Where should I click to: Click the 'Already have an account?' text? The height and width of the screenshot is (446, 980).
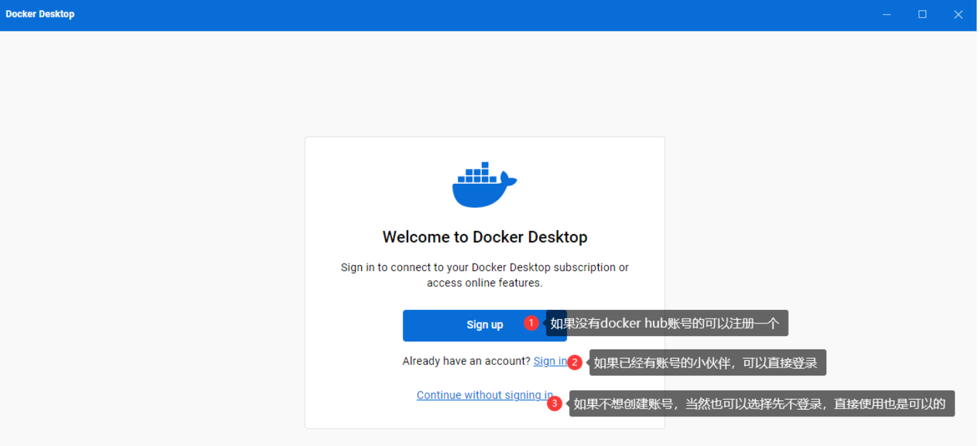coord(467,361)
